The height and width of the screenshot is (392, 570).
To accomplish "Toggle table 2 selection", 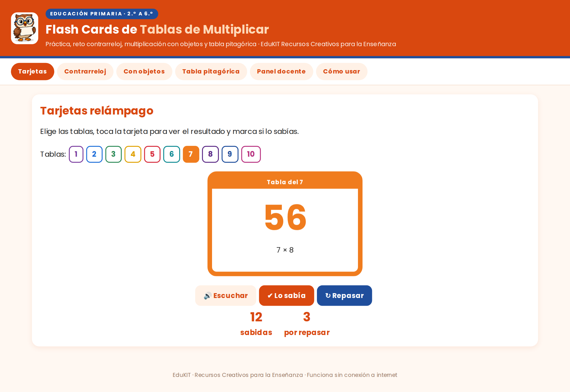I will pyautogui.click(x=94, y=154).
